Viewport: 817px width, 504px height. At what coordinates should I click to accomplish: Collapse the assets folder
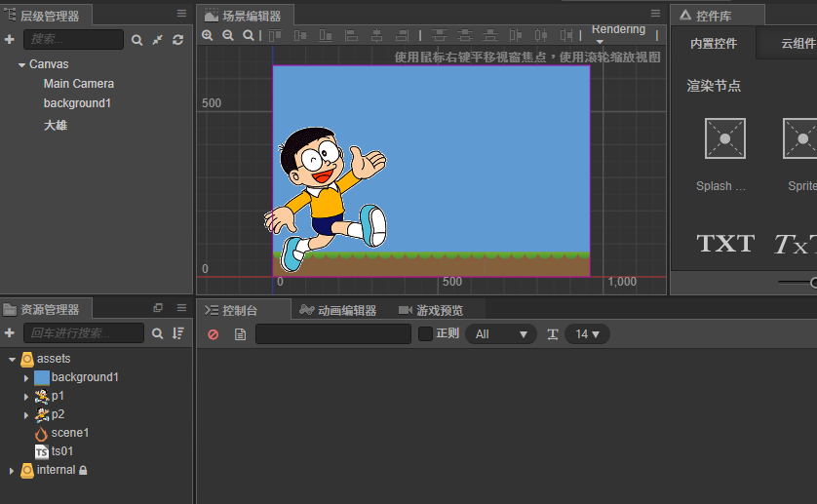coord(12,359)
